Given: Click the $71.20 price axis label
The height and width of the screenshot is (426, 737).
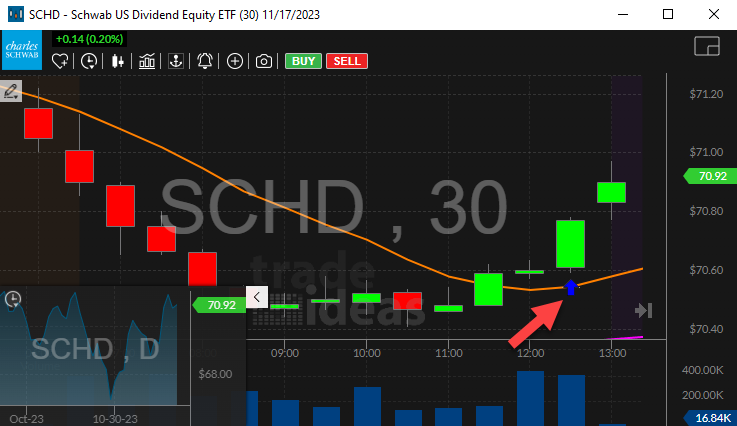Looking at the screenshot, I should coord(706,94).
